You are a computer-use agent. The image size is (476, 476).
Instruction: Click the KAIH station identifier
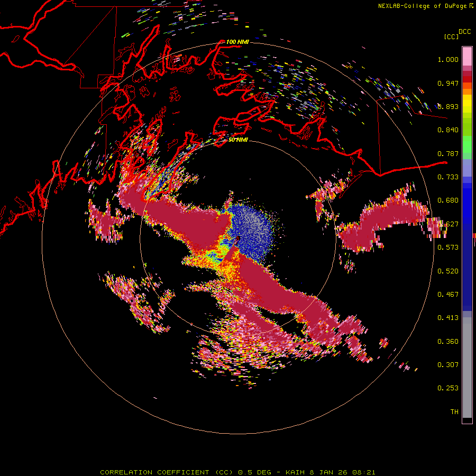pos(295,472)
